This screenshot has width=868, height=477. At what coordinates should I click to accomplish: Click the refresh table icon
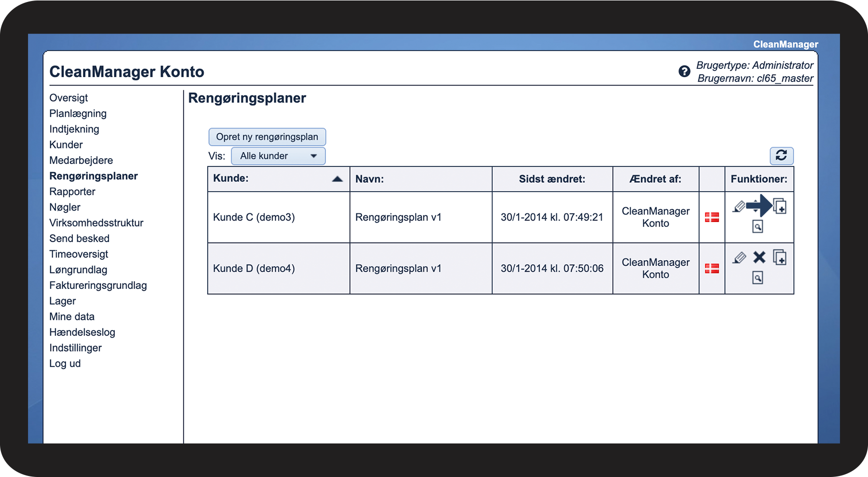click(782, 156)
